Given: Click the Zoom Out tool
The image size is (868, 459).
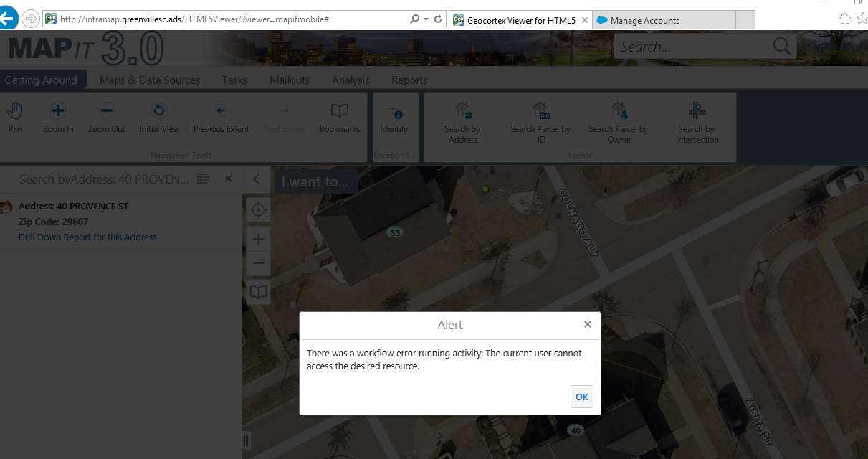Looking at the screenshot, I should pyautogui.click(x=107, y=118).
